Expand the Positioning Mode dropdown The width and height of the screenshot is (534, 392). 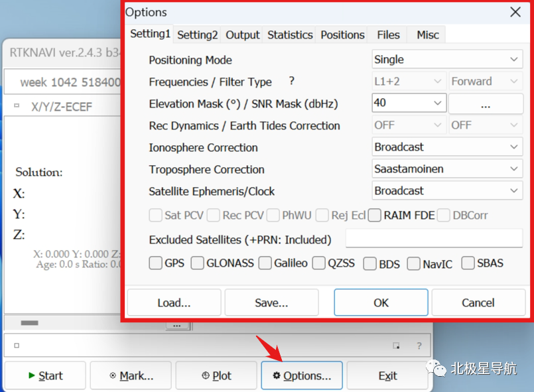coord(447,60)
